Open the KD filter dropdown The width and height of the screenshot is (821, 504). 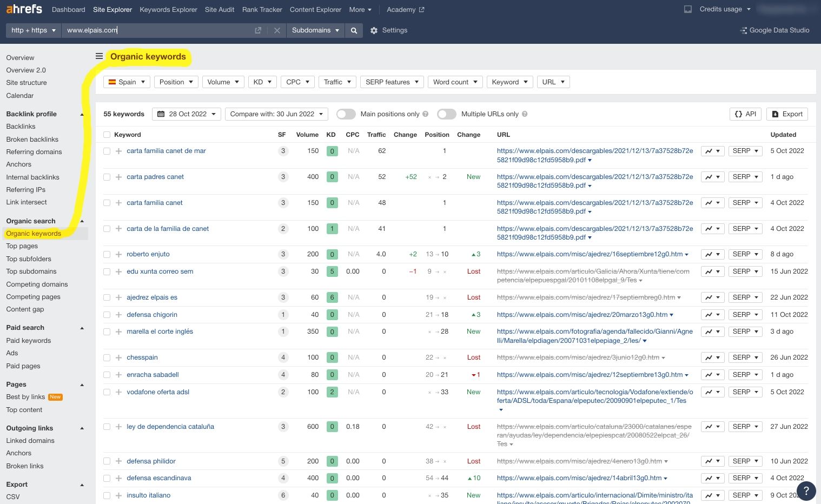click(x=262, y=82)
